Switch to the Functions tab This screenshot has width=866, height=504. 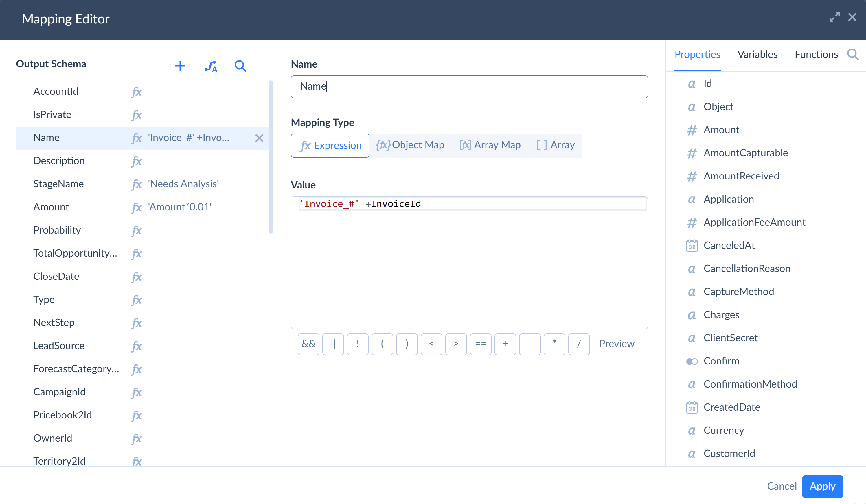(816, 55)
